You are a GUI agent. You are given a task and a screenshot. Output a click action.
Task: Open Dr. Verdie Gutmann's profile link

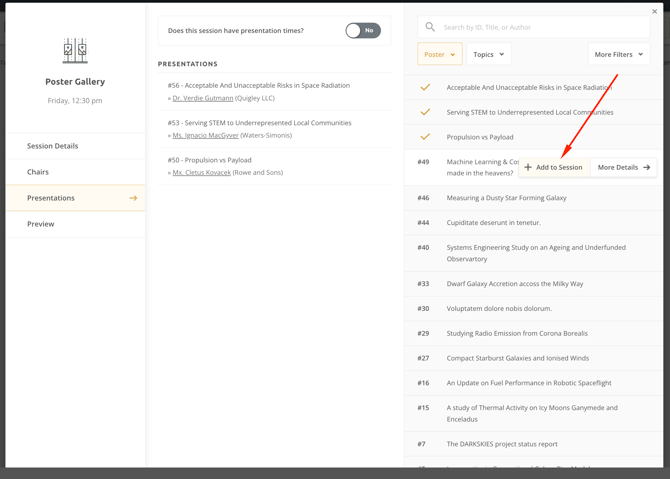click(x=203, y=98)
